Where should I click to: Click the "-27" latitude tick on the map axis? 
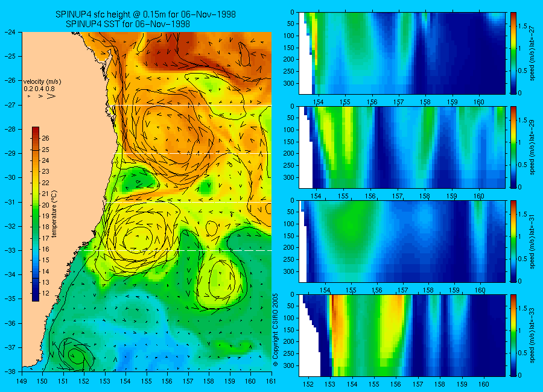pyautogui.click(x=10, y=105)
